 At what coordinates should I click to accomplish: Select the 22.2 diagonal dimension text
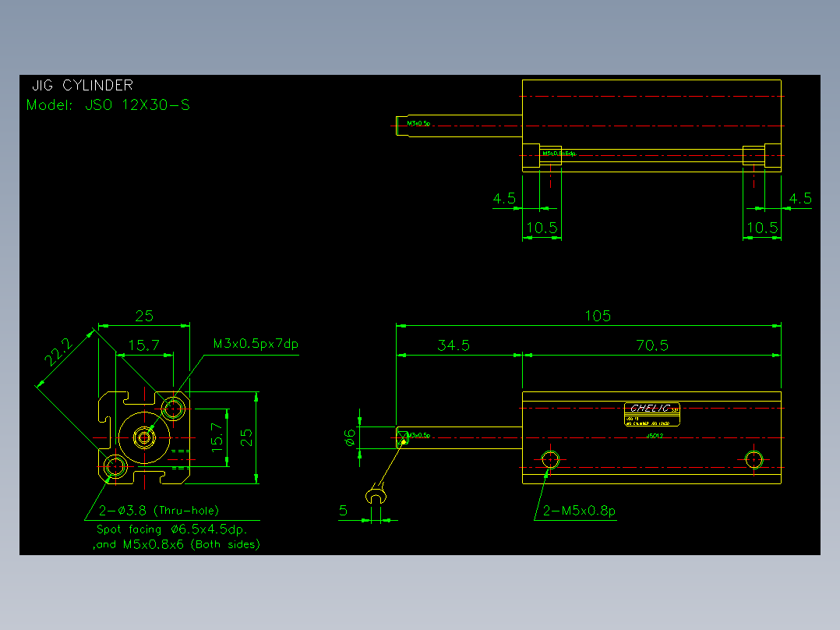pos(58,352)
